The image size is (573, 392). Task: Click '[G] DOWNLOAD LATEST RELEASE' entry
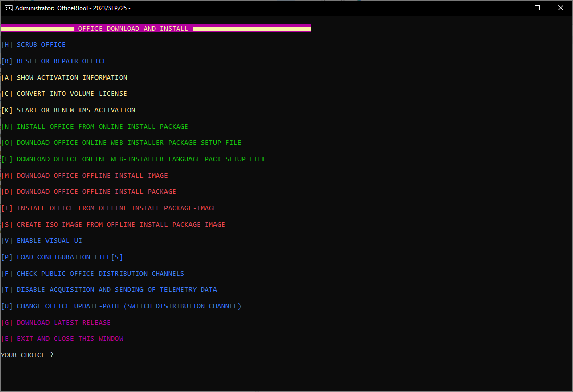[x=56, y=323]
